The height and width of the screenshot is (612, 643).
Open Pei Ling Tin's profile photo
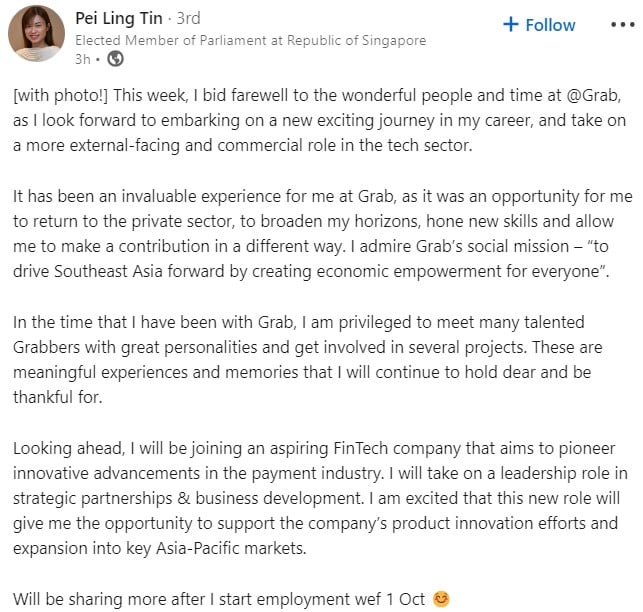pyautogui.click(x=37, y=37)
